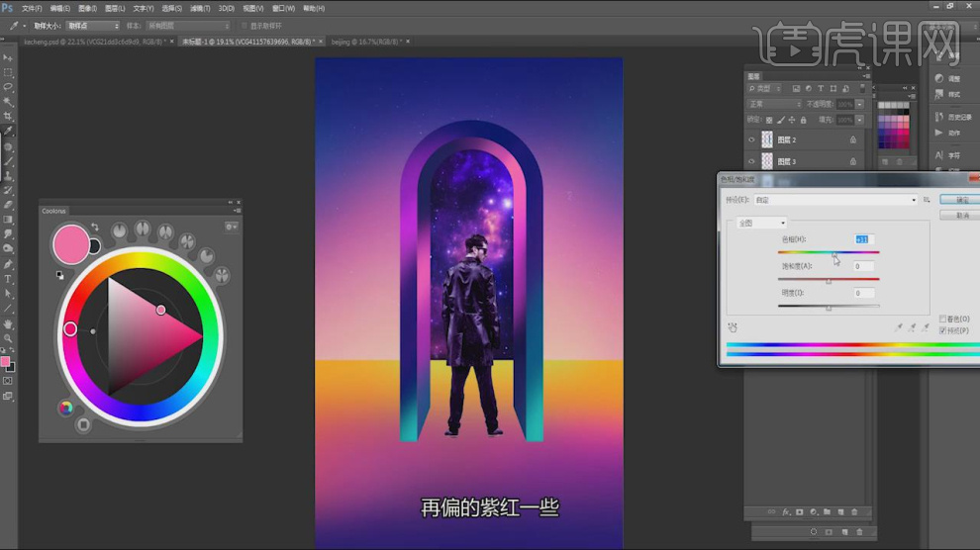Click the 取消 cancel button
This screenshot has height=550, width=980.
coord(962,214)
